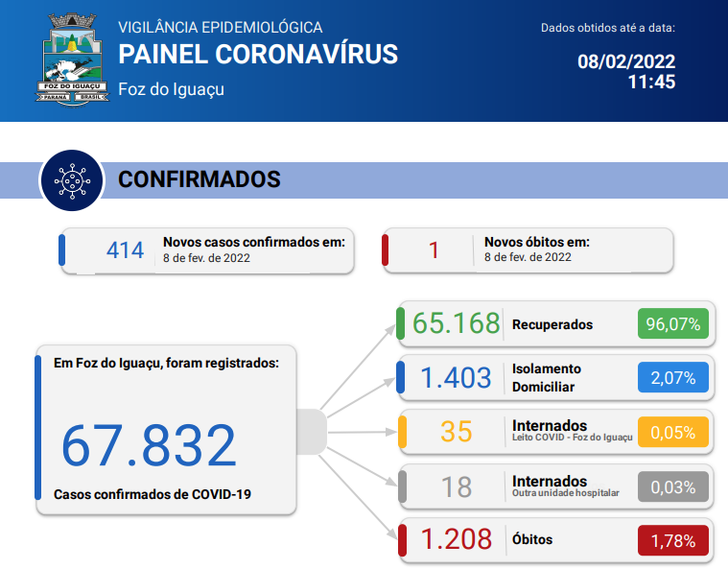Click the 'Dados obtidos até a data' label
The image size is (728, 569).
[608, 28]
